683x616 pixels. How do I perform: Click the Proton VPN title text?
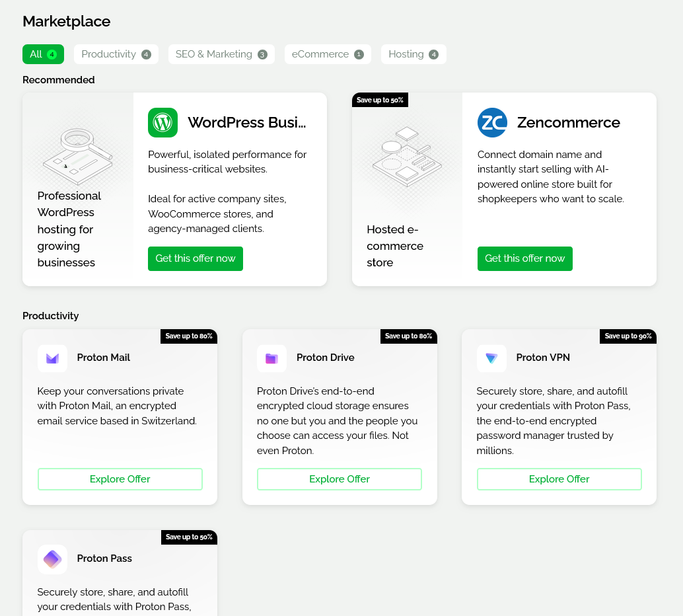tap(543, 358)
